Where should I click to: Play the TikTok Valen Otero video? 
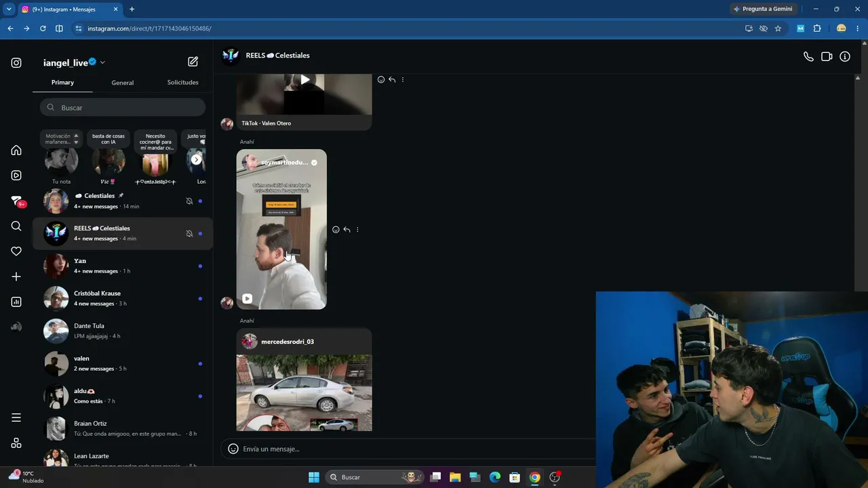305,80
